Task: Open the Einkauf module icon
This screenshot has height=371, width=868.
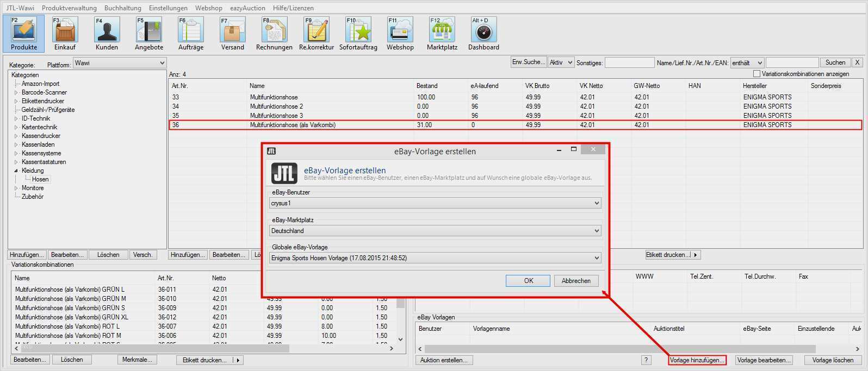Action: tap(65, 34)
